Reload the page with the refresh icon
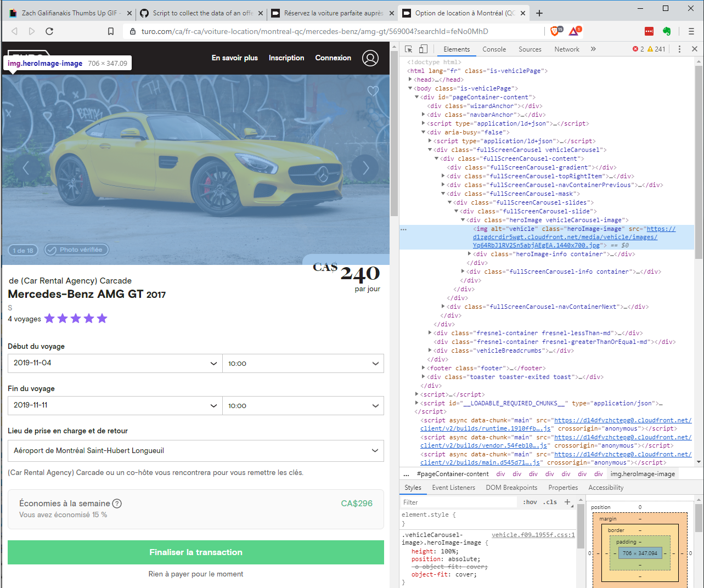Viewport: 704px width, 588px height. coord(49,31)
